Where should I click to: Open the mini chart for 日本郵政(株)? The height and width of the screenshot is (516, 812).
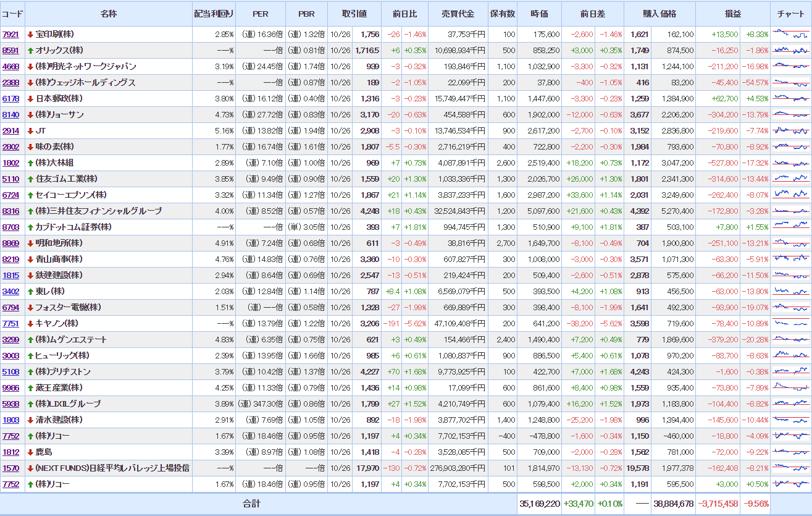[790, 98]
